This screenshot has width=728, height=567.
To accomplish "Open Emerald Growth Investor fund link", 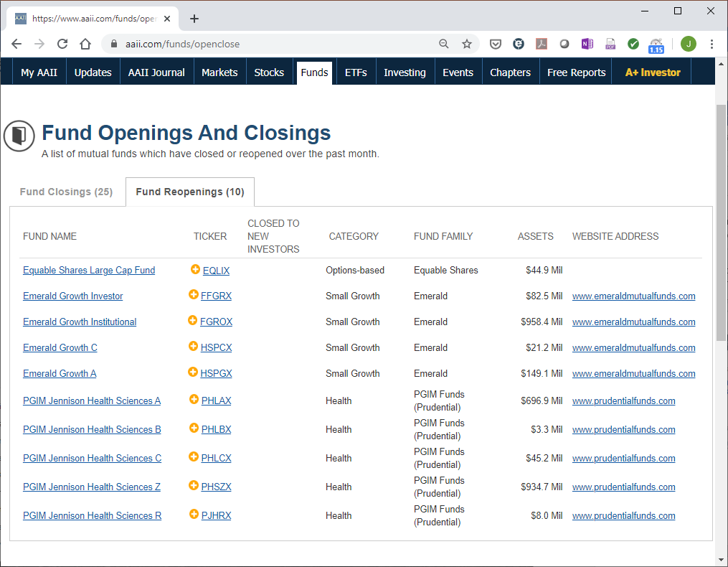I will click(x=73, y=296).
